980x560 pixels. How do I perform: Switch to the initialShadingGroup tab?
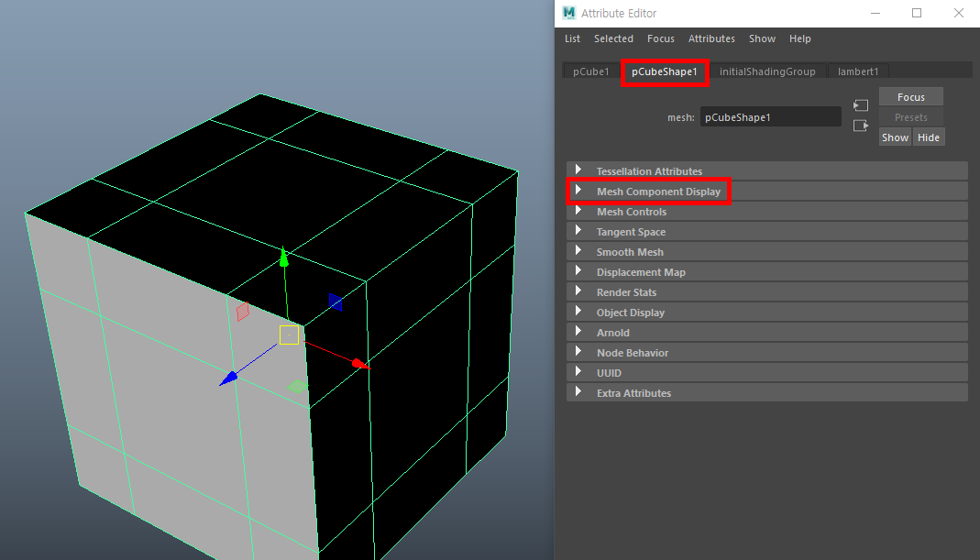(767, 71)
